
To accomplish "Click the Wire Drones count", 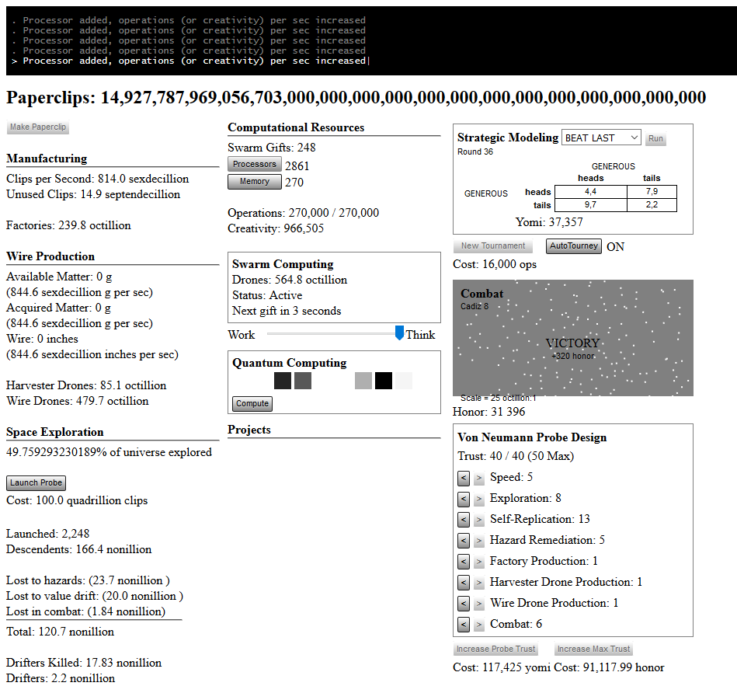I will point(78,401).
